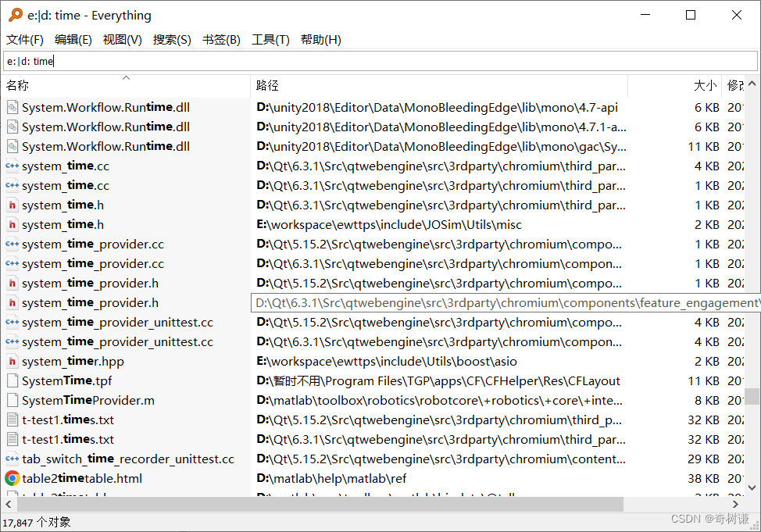
Task: Click the C++ icon of system_time_provider_unittest.cc under Qt\6.3.1
Action: click(13, 341)
